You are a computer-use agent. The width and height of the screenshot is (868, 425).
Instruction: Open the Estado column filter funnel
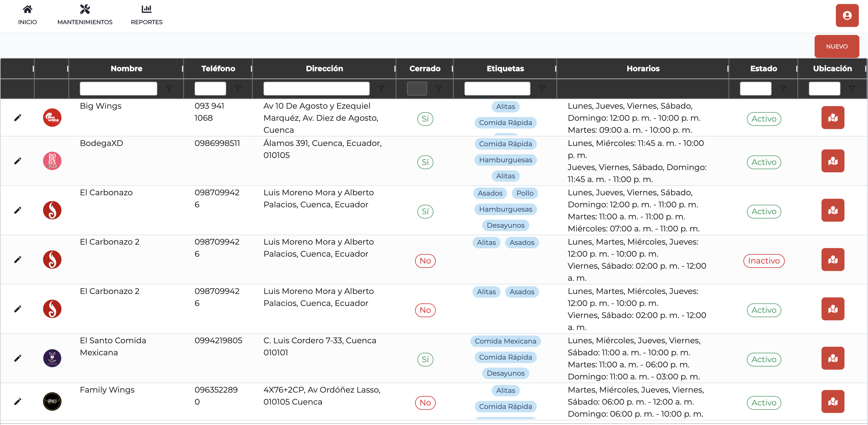(783, 89)
